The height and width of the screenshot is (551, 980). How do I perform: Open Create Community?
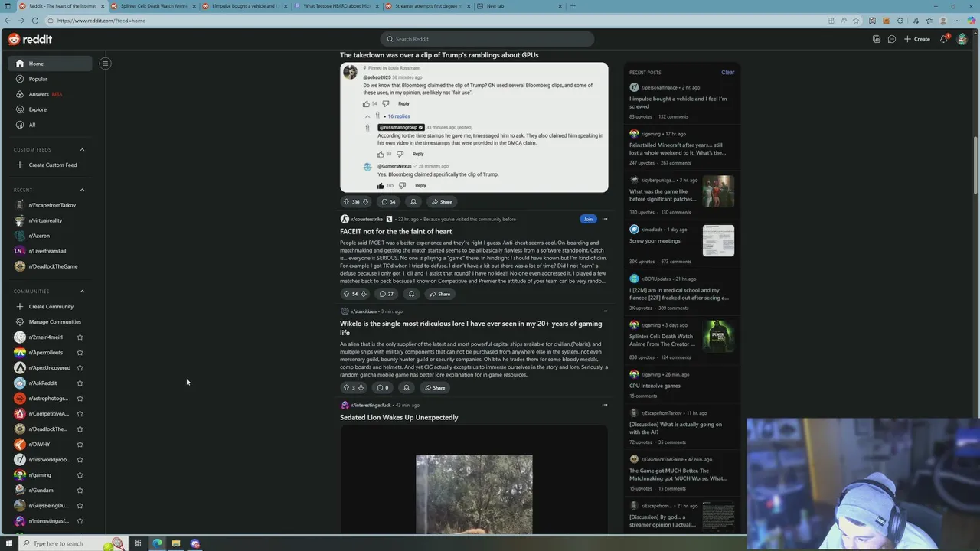pyautogui.click(x=51, y=306)
